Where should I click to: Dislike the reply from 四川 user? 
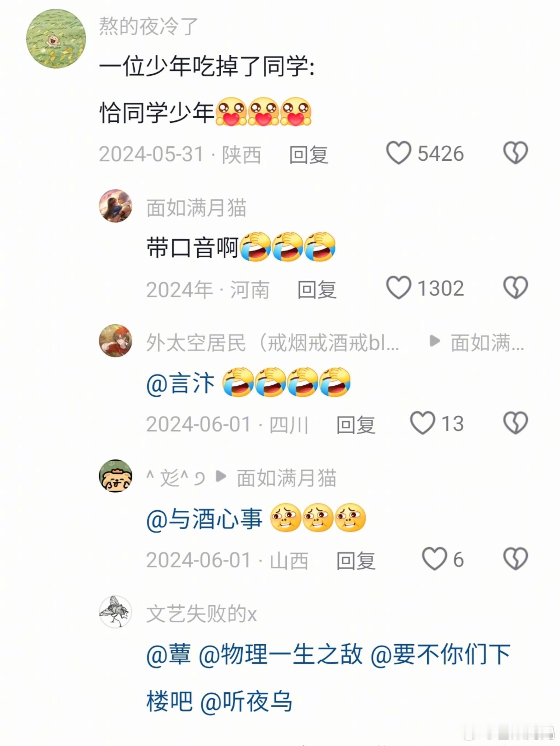515,423
